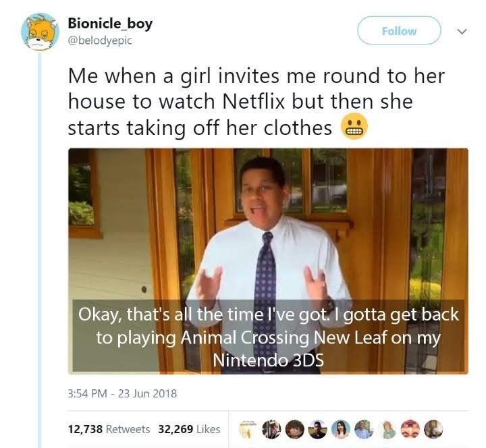Click the sixth liker avatar thumbnail
This screenshot has width=486, height=448.
coord(364,429)
